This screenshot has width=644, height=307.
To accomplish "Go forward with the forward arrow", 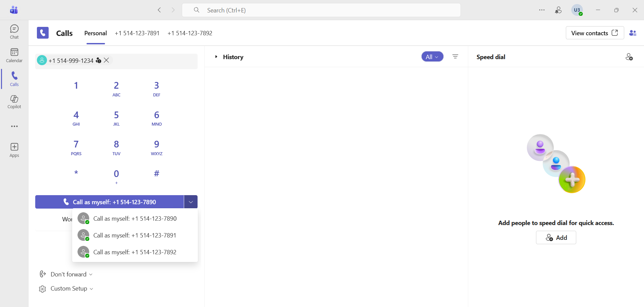I will coord(173,10).
